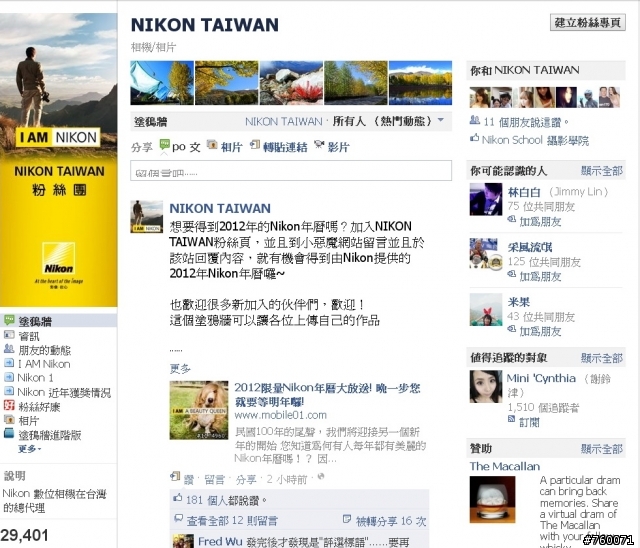The height and width of the screenshot is (548, 640).
Task: Click 分享 link under the post
Action: (246, 479)
